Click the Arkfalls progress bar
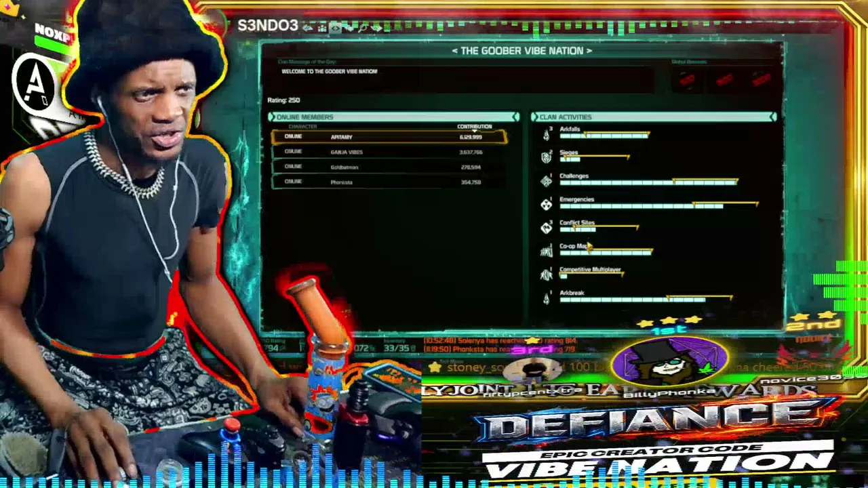The image size is (868, 488). [604, 136]
